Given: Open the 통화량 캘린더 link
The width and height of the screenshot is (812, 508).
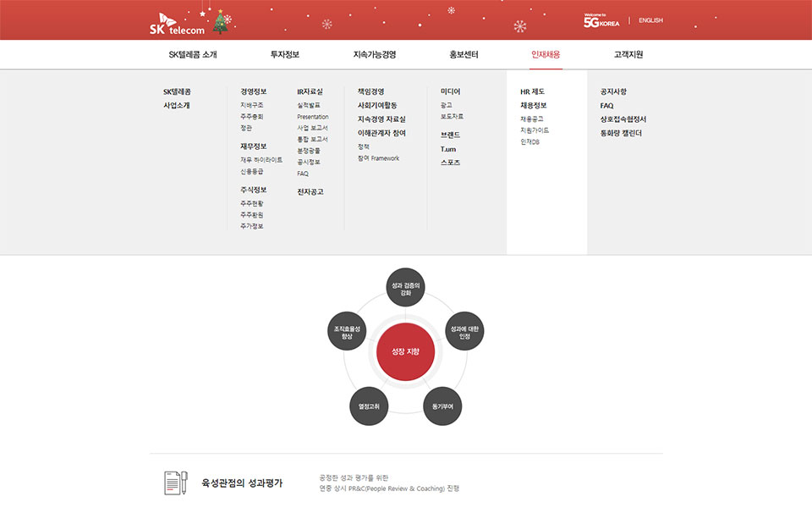Looking at the screenshot, I should (x=621, y=133).
